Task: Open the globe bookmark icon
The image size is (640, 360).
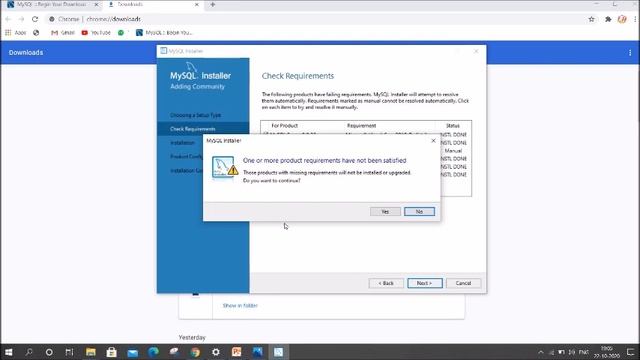Action: click(x=36, y=33)
